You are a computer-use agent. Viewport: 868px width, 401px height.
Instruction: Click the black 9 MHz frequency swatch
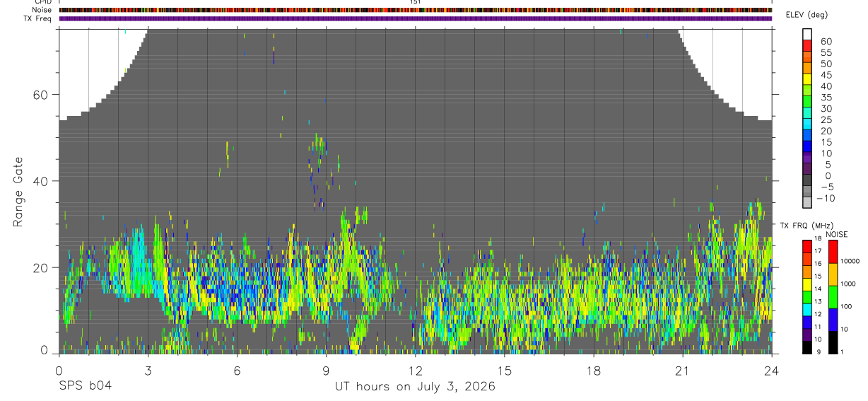pyautogui.click(x=807, y=347)
